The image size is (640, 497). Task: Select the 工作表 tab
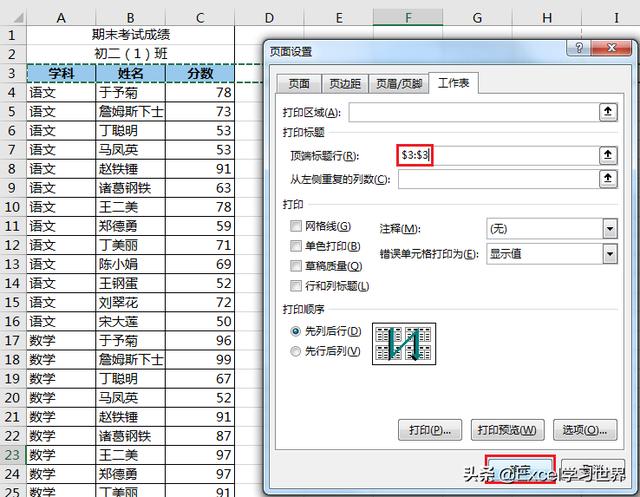coord(453,83)
